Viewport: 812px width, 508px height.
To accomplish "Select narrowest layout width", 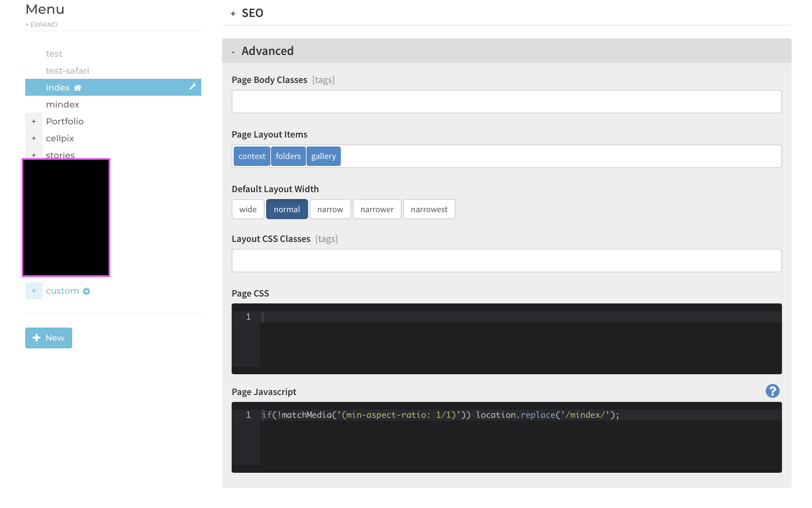I will click(429, 209).
